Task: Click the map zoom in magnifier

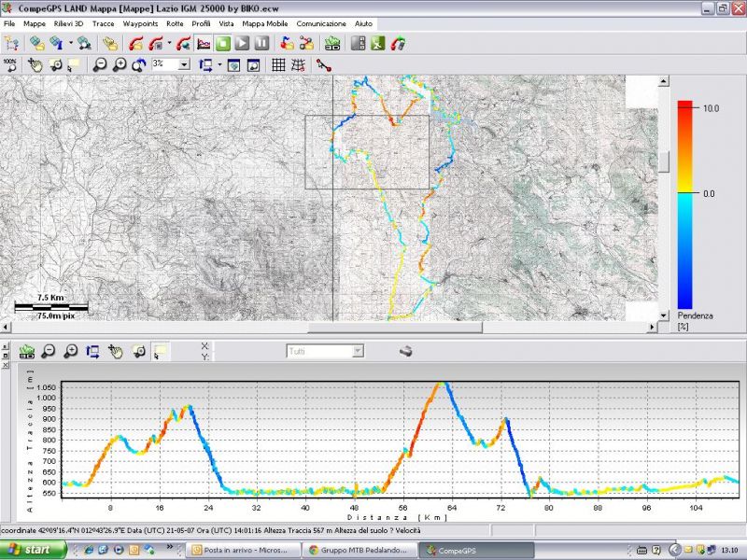Action: point(120,64)
